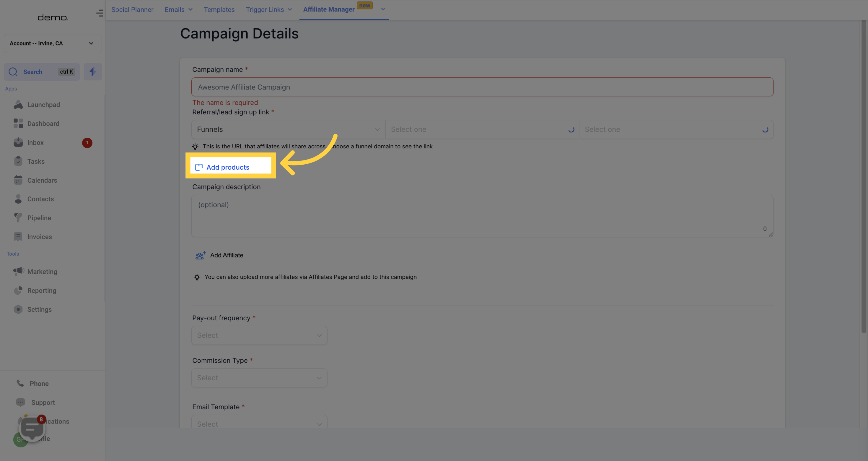Screen dimensions: 868x461
Task: Open the Commission Type dropdown
Action: coord(259,378)
